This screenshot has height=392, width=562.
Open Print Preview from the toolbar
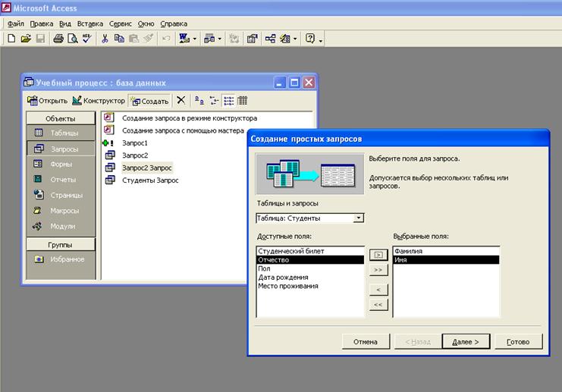73,39
